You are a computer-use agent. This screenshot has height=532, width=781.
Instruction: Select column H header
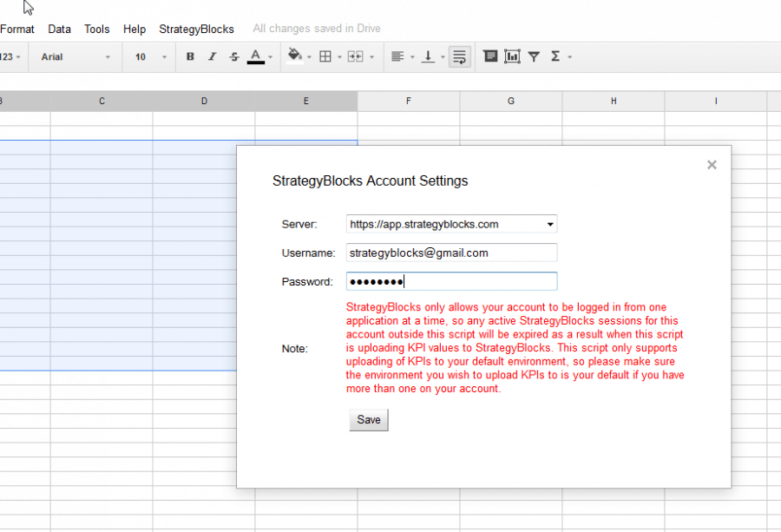tap(614, 102)
